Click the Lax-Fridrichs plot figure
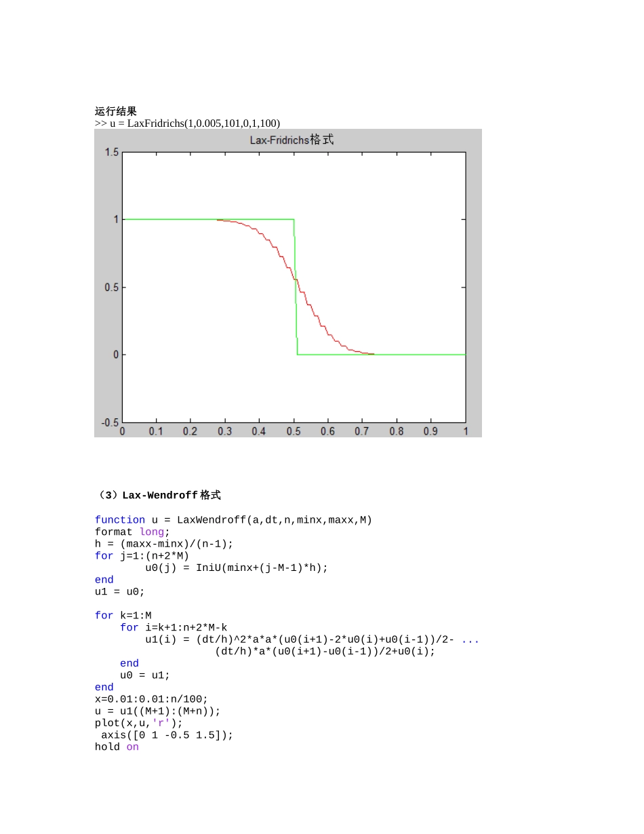Image resolution: width=644 pixels, height=834 pixels. (288, 283)
